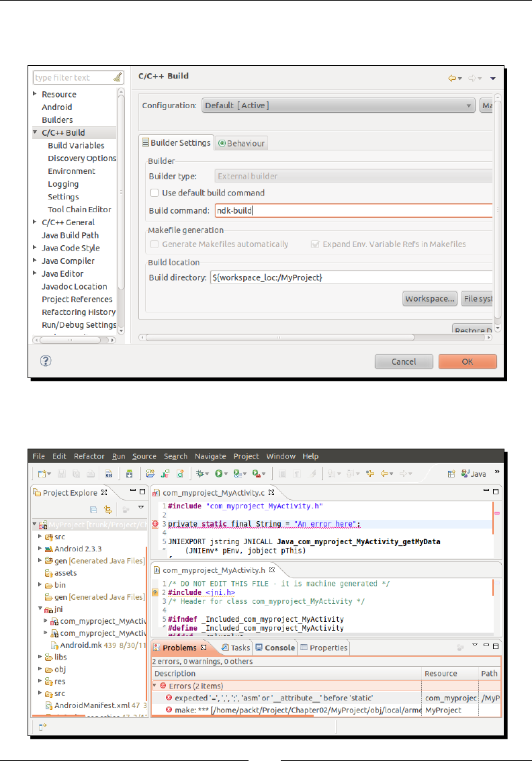Open the Project Explorer view menu triangle
Screen dimensions: 532x767
point(141,507)
